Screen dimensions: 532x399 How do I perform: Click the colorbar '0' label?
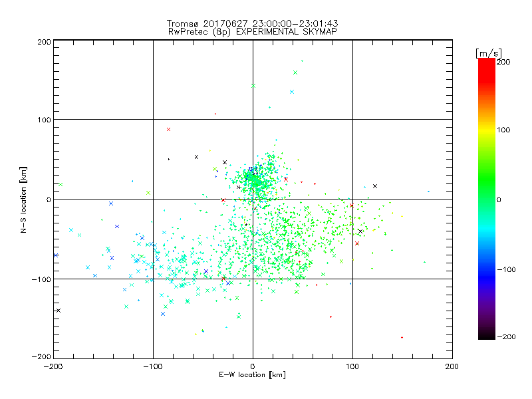[499, 199]
